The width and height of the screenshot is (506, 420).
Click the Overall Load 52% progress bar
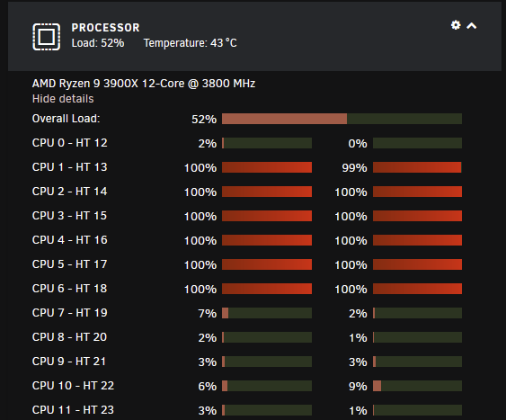[342, 119]
